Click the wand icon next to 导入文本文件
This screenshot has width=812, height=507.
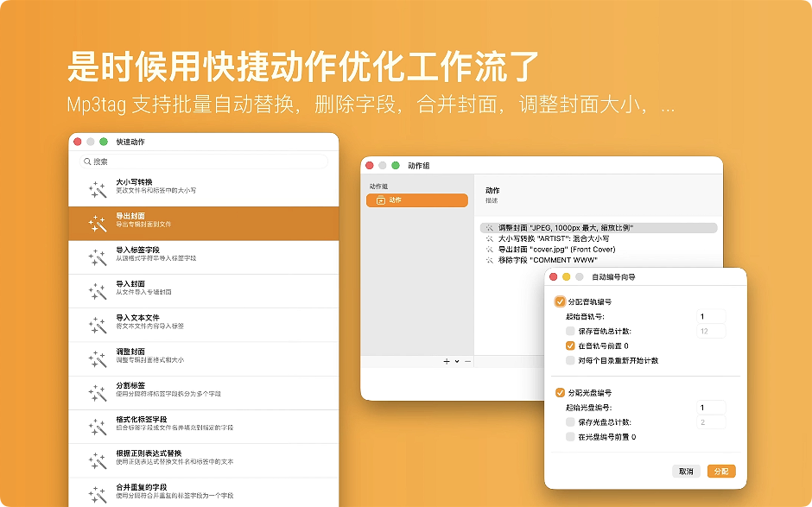[x=98, y=325]
